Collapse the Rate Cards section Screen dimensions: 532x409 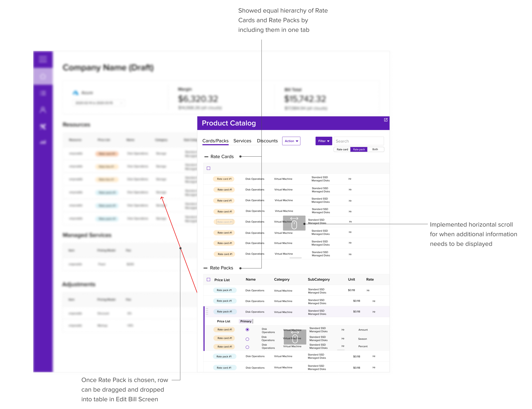pyautogui.click(x=206, y=157)
